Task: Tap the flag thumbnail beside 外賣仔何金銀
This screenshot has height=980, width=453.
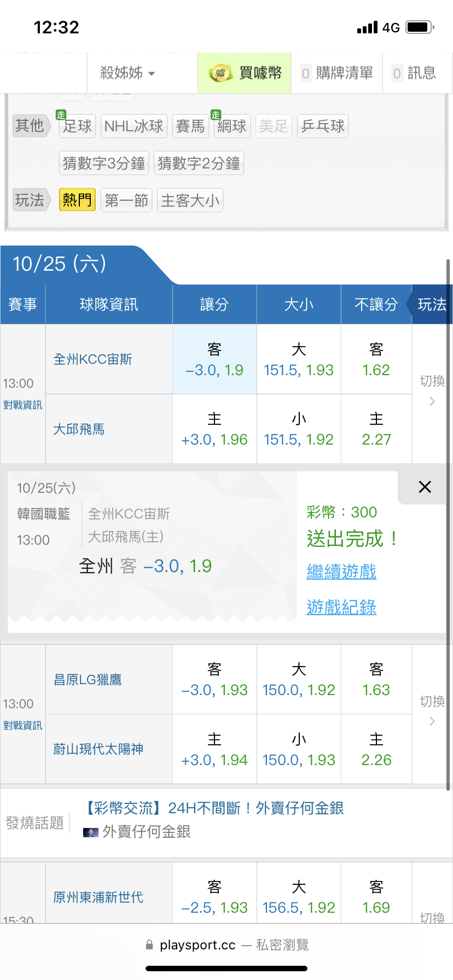Action: coord(90,832)
